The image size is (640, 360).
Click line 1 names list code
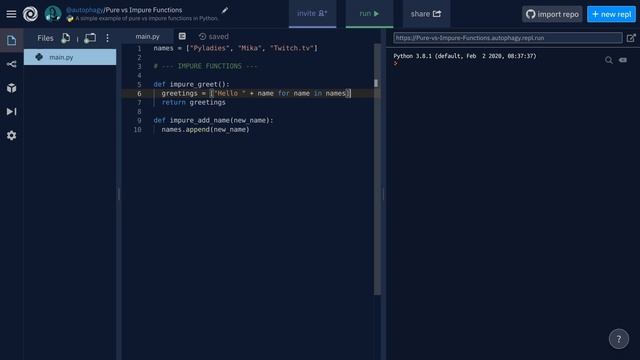236,48
